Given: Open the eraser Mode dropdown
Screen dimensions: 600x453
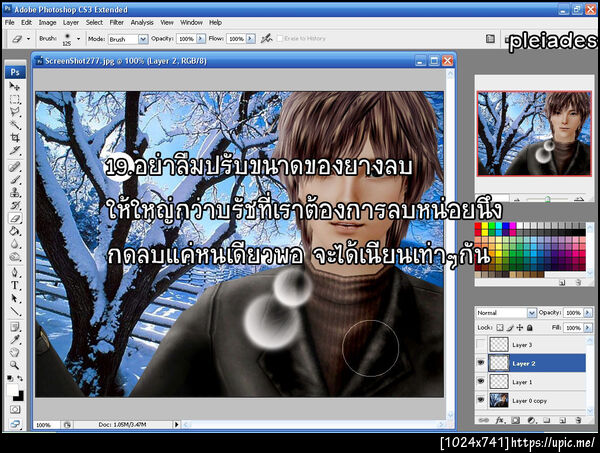Looking at the screenshot, I should [x=143, y=39].
